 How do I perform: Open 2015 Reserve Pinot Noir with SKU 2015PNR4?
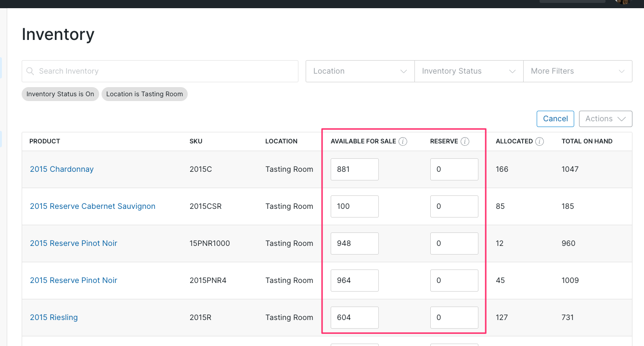click(73, 280)
